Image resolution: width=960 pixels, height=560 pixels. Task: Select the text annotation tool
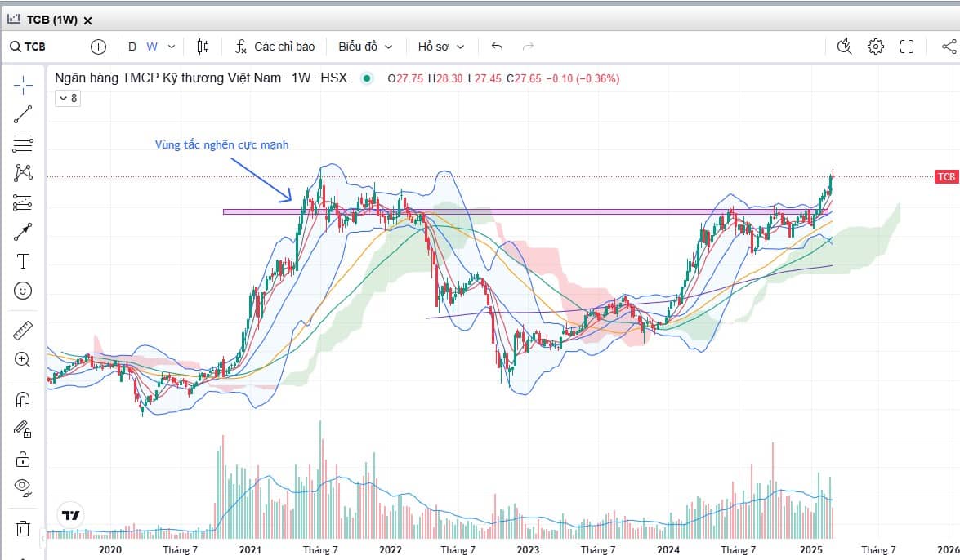tap(23, 261)
